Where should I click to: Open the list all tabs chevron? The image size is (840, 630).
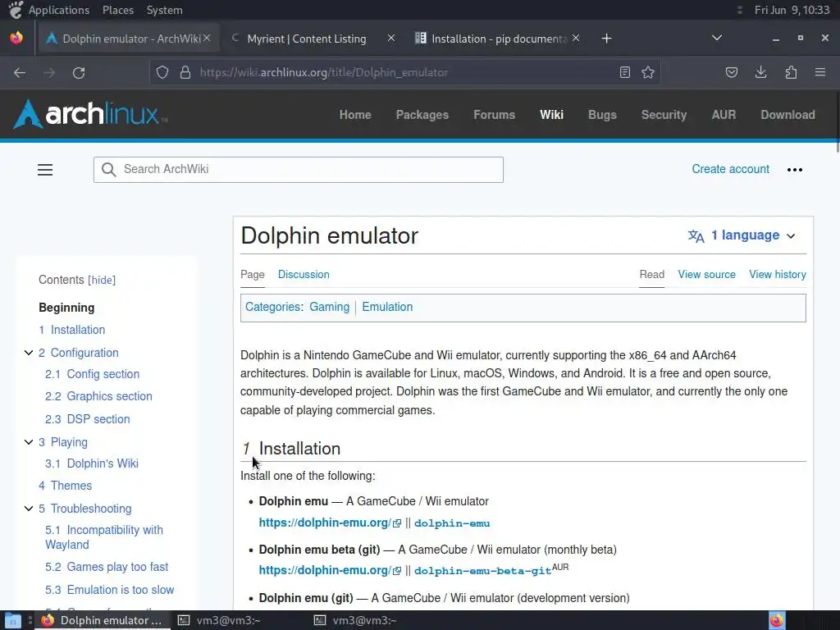pos(717,38)
